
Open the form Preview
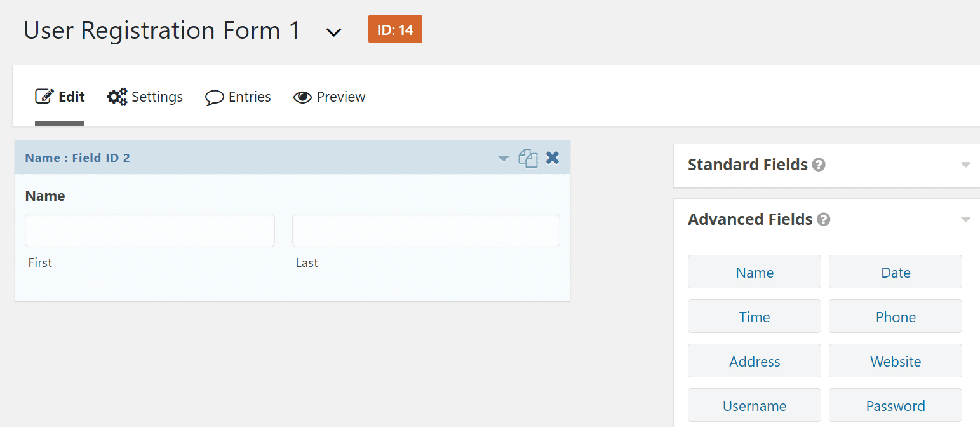tap(329, 97)
